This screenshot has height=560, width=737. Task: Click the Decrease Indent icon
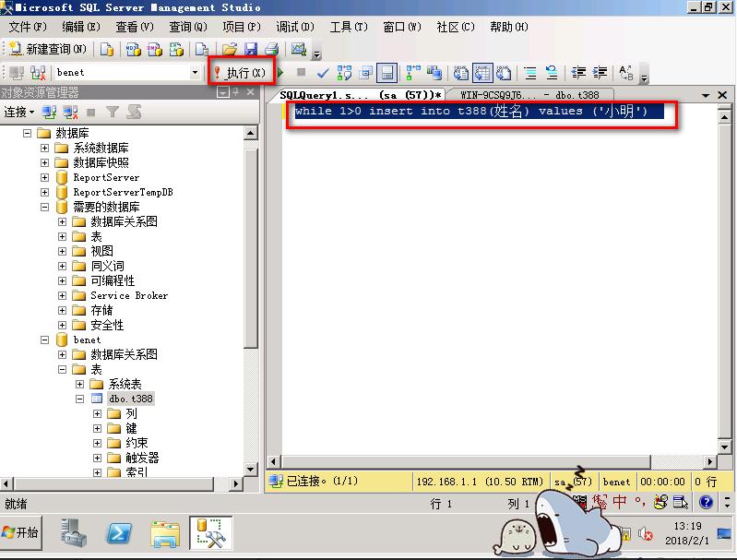(578, 73)
